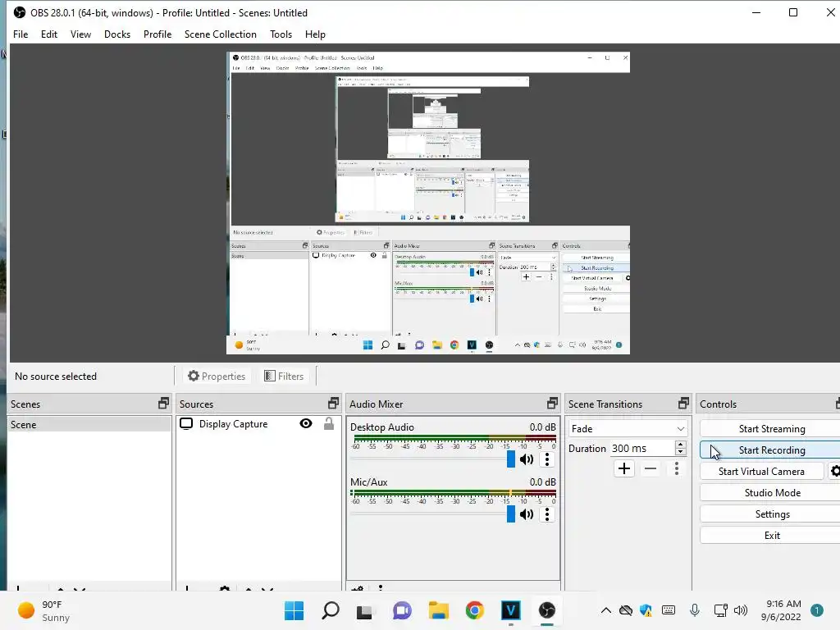This screenshot has width=840, height=630.
Task: Open the File menu
Action: (x=21, y=34)
